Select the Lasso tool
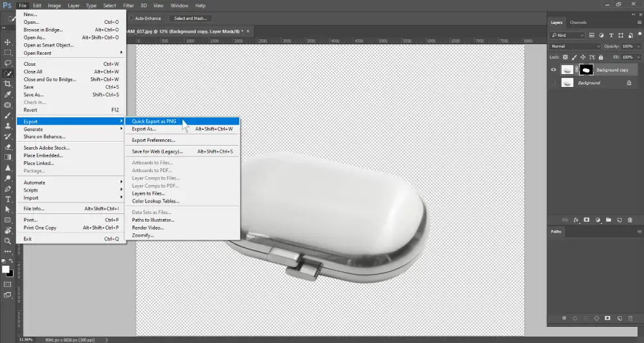644x343 pixels. [x=8, y=63]
